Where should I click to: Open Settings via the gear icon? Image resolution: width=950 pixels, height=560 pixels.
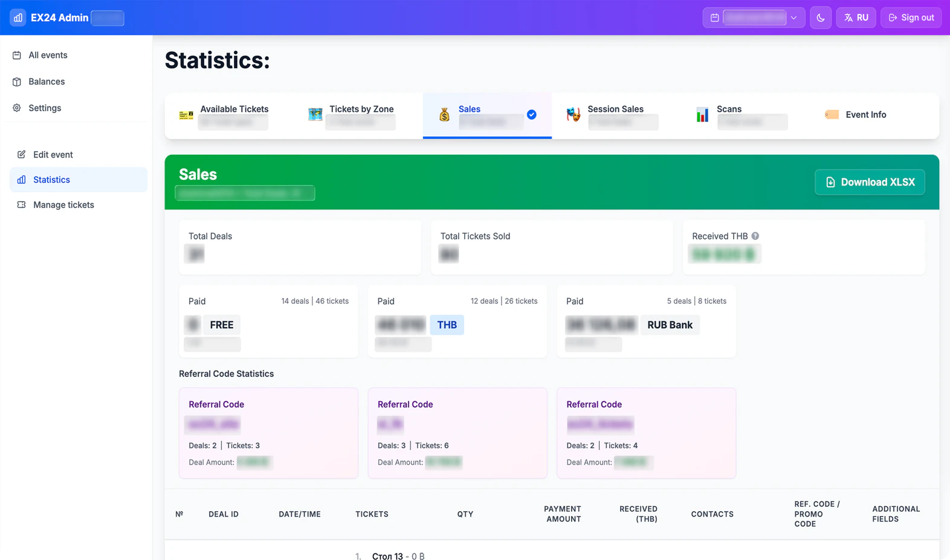(x=17, y=108)
